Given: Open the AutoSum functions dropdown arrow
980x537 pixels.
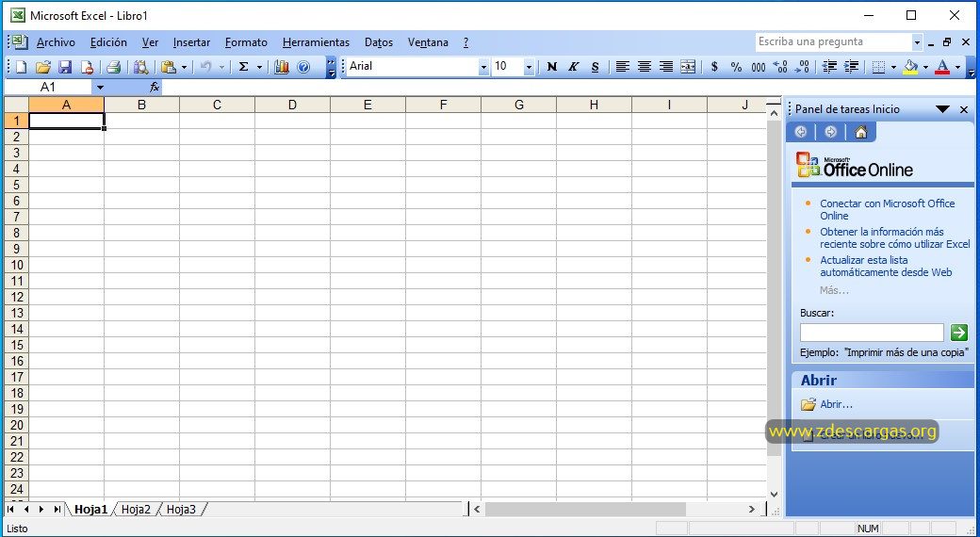Looking at the screenshot, I should pos(259,67).
